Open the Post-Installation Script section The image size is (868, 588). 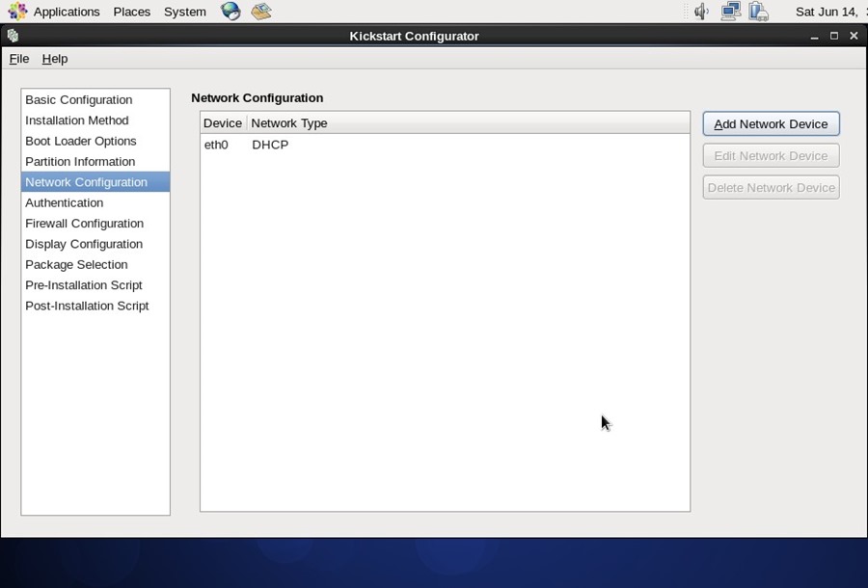[87, 306]
